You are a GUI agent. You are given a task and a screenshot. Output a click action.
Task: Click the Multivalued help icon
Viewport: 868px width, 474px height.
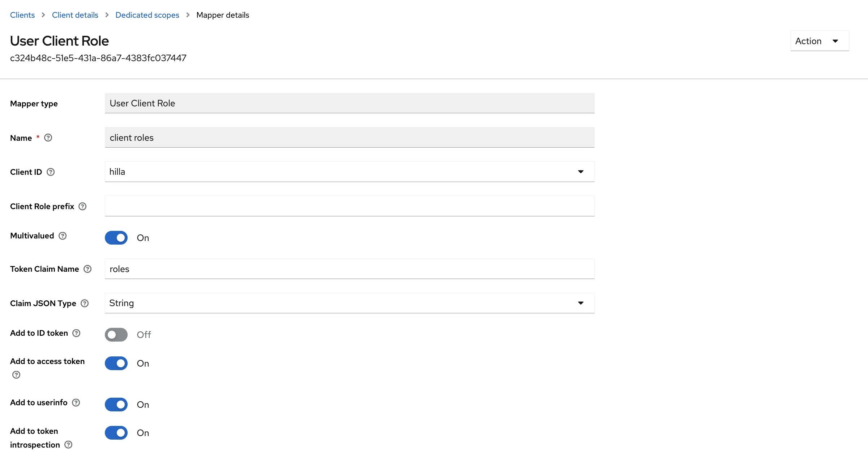coord(63,236)
